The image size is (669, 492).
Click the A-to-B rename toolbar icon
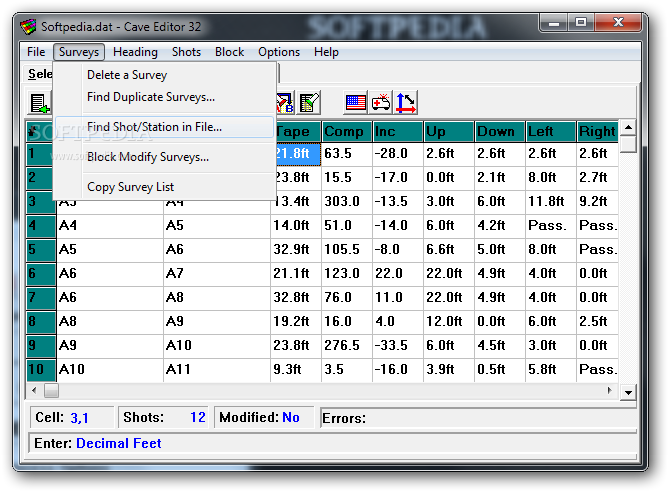285,103
